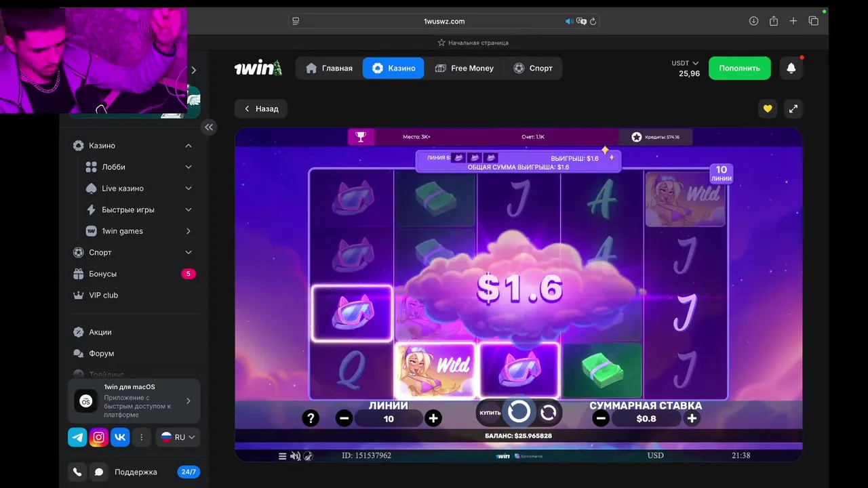Click the green Пополнить button
Screen dimensions: 868x488
coord(740,68)
